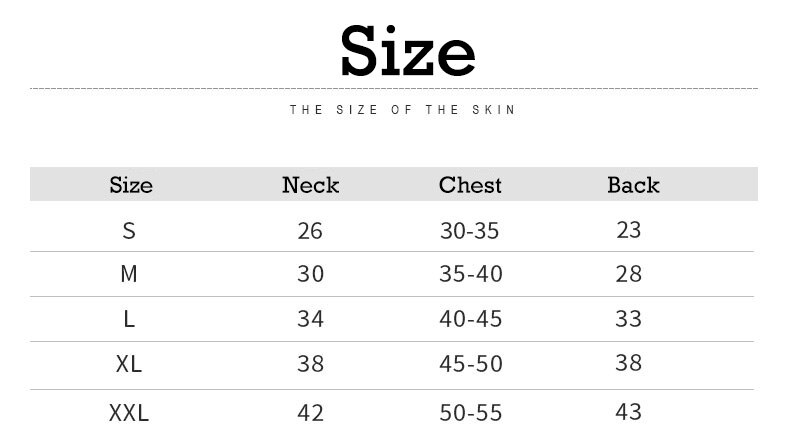Click the XL size row label
Image resolution: width=790 pixels, height=439 pixels.
click(129, 364)
